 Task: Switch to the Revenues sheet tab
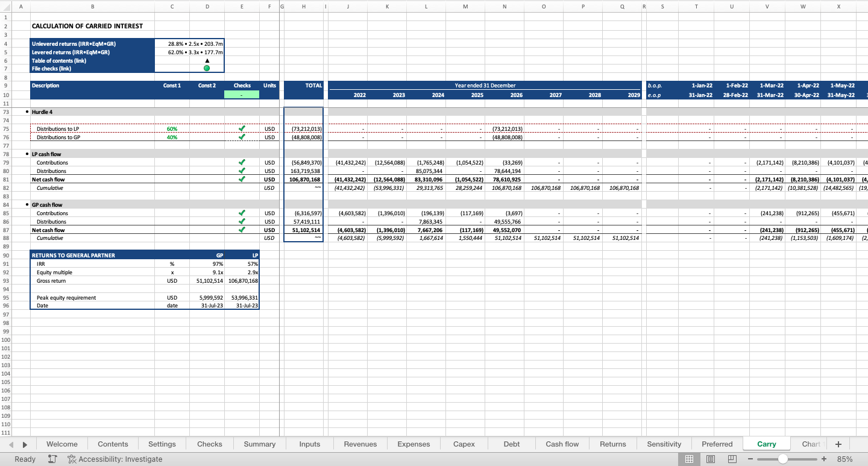click(360, 444)
